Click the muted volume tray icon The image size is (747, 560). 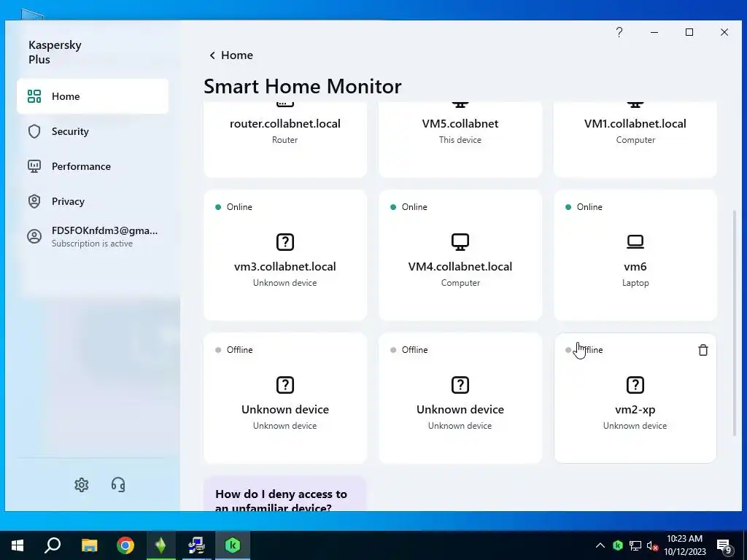point(652,545)
